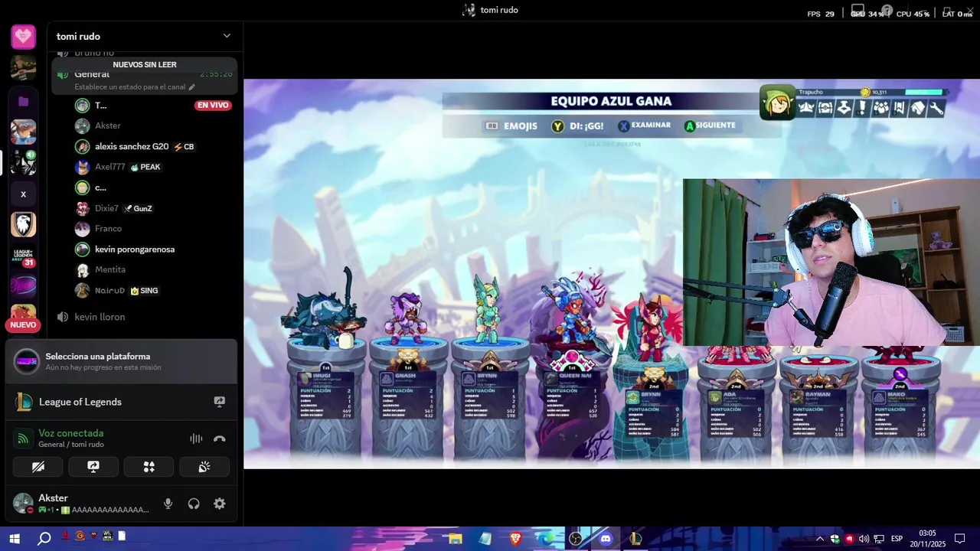Image resolution: width=980 pixels, height=551 pixels.
Task: Click the Trapucho player avatar in game
Action: click(777, 103)
